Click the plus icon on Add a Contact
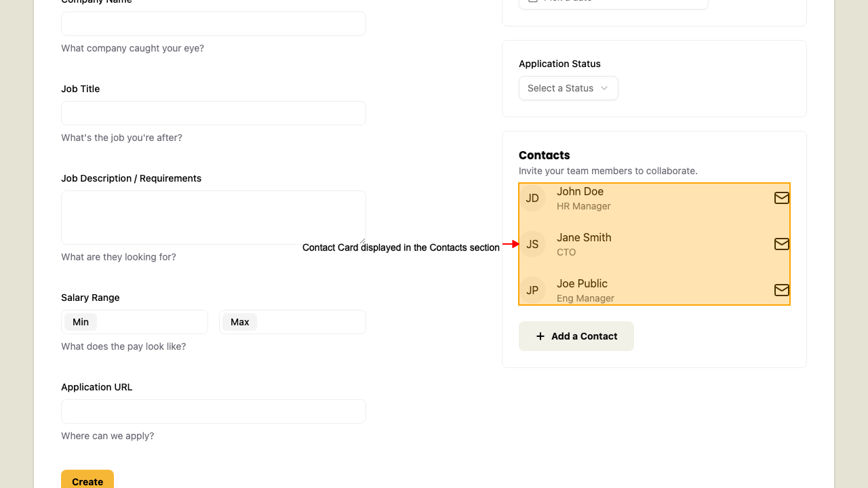868x488 pixels. pos(540,335)
